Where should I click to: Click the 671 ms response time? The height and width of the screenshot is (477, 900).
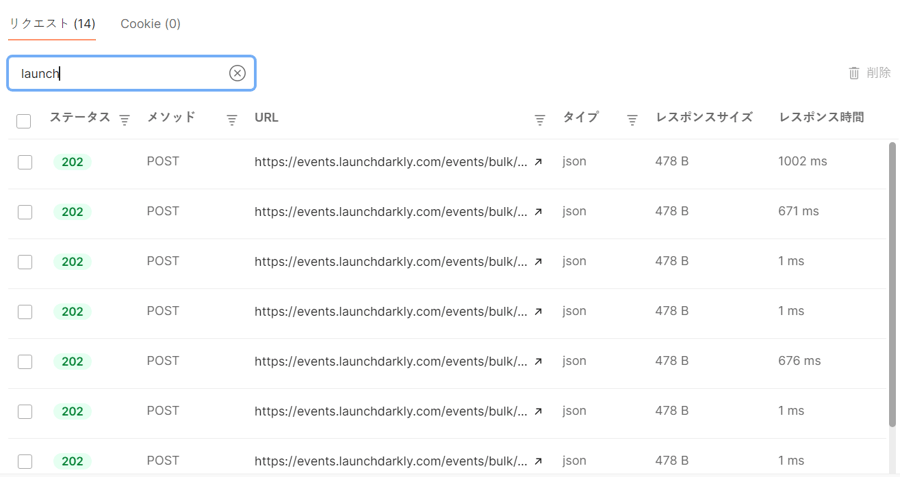[x=798, y=211]
